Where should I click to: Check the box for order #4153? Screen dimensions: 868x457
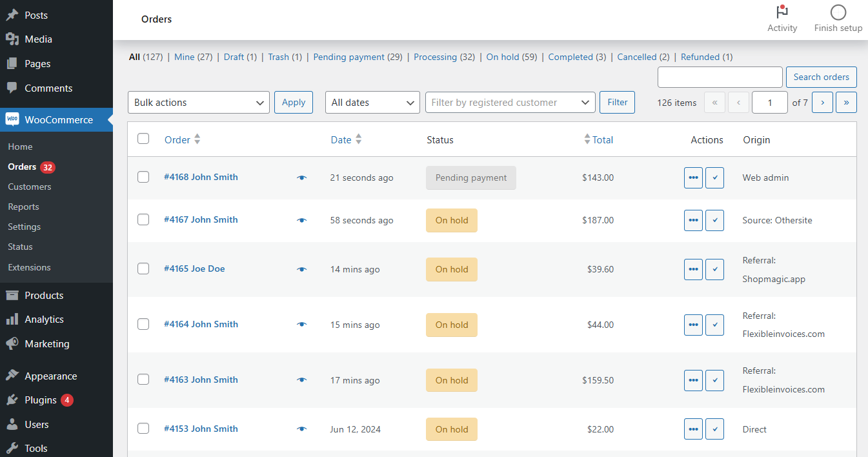click(143, 429)
